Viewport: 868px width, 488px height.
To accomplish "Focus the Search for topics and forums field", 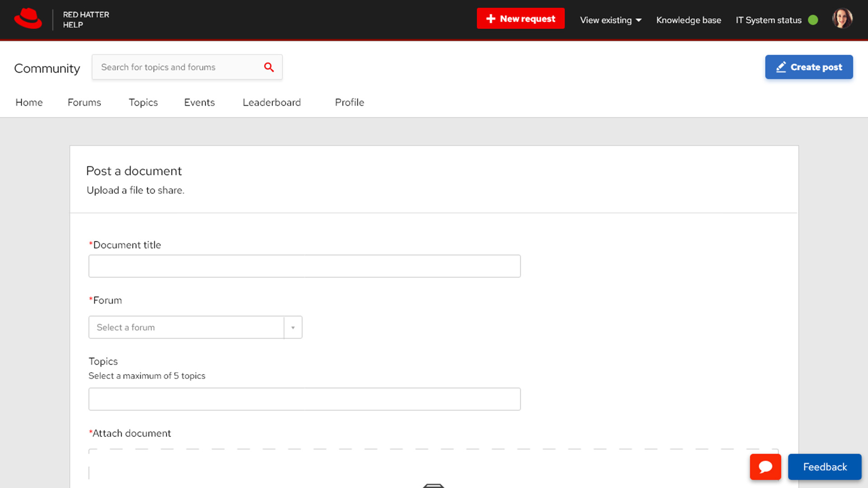I will pos(187,67).
